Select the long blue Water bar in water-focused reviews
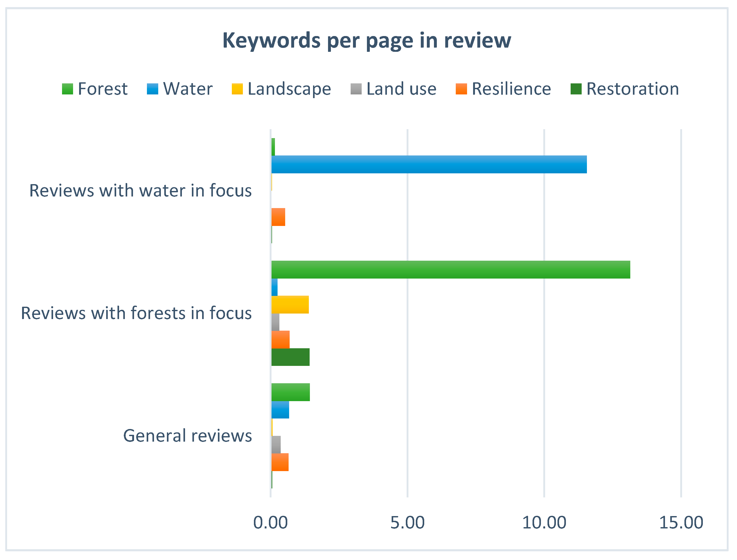 (429, 164)
